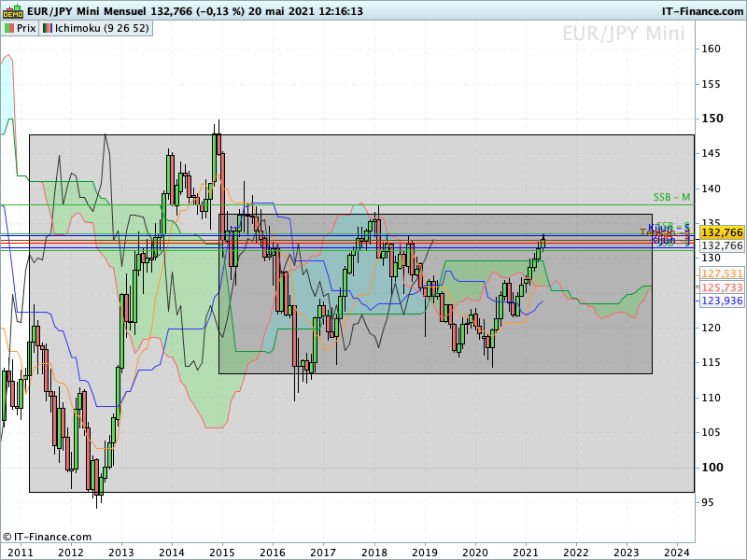Viewport: 747px width, 560px height.
Task: Click the Prix candlestick color icon
Action: coord(9,28)
